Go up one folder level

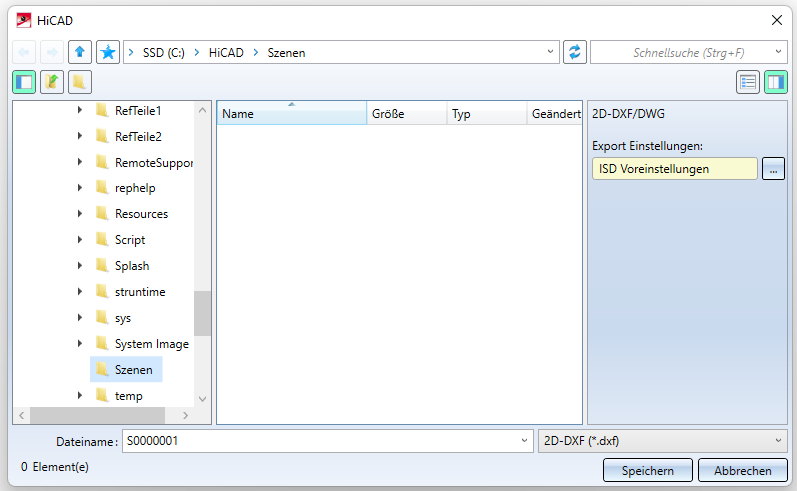[x=80, y=52]
